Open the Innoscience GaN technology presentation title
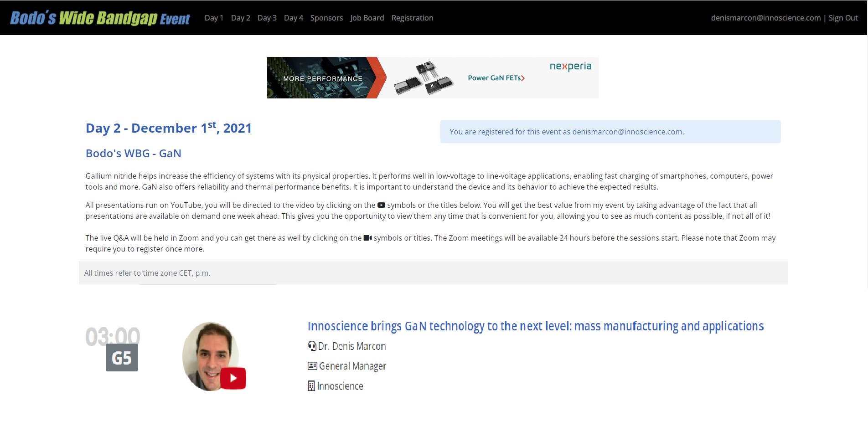This screenshot has width=868, height=432. (x=535, y=326)
